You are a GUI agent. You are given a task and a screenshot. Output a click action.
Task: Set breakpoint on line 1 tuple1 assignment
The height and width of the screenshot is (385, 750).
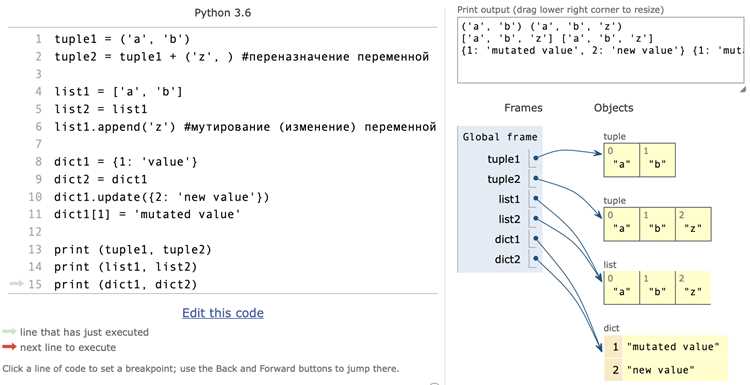122,39
